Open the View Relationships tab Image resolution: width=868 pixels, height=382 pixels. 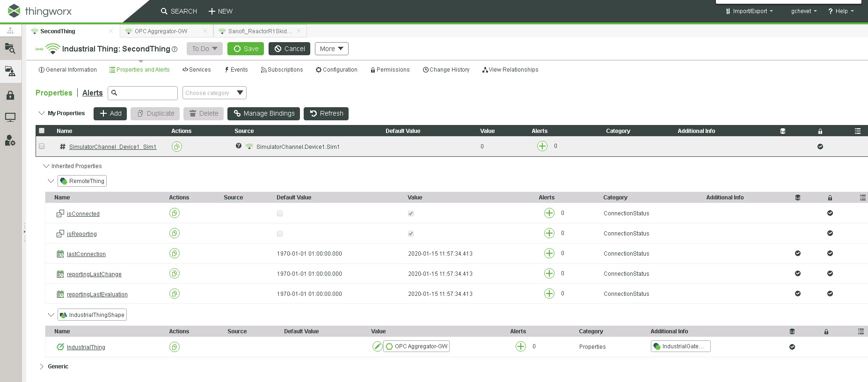(x=511, y=70)
